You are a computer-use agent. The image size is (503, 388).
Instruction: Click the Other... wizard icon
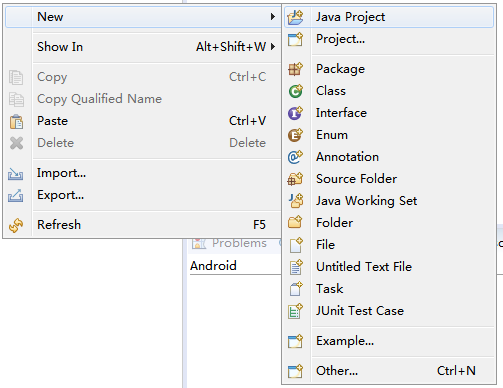point(295,371)
